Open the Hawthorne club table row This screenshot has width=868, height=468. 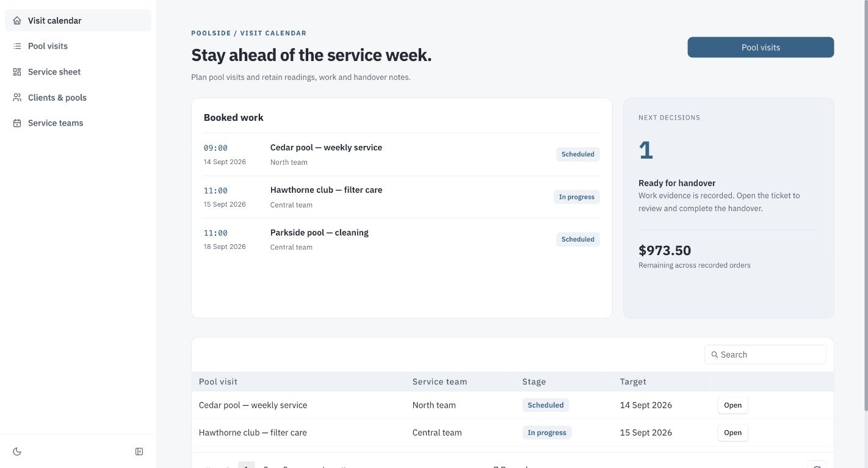[732, 433]
